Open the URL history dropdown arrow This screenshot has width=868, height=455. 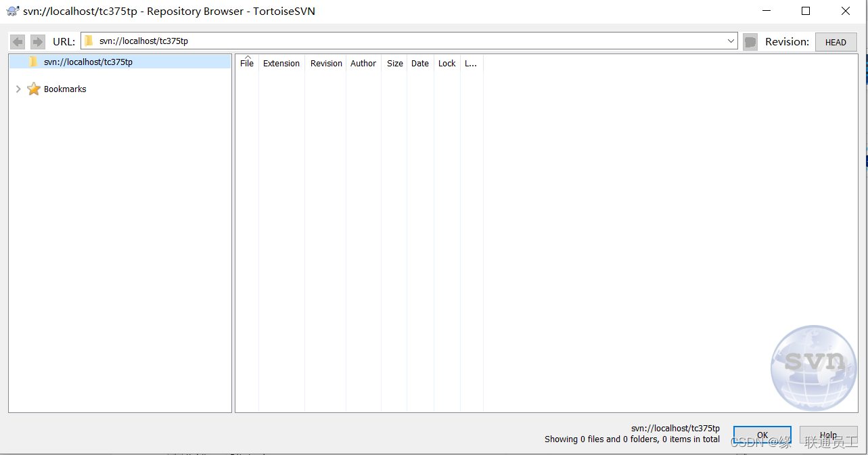tap(730, 41)
